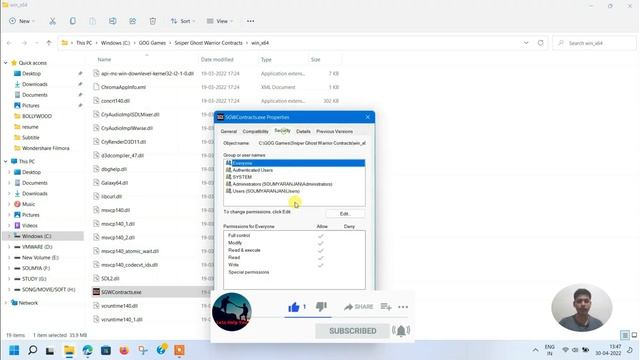Switch to the General tab in Properties
The height and width of the screenshot is (360, 640).
click(229, 131)
